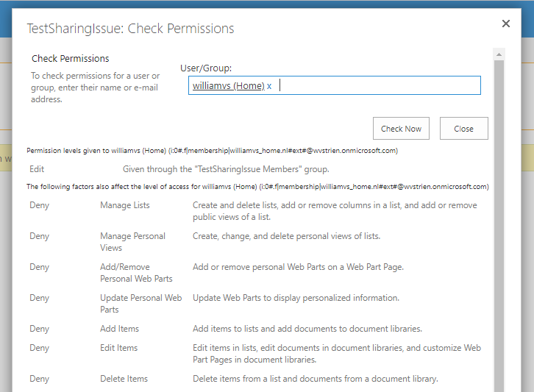
Task: Click the TestSharingIssue: Check Permissions title
Action: click(x=130, y=29)
